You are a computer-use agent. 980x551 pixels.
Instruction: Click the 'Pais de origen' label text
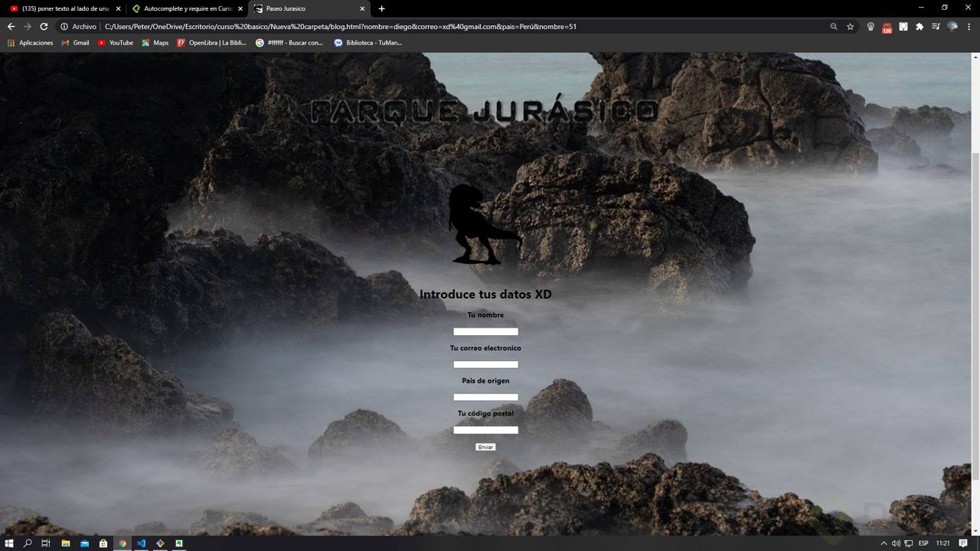pos(485,381)
